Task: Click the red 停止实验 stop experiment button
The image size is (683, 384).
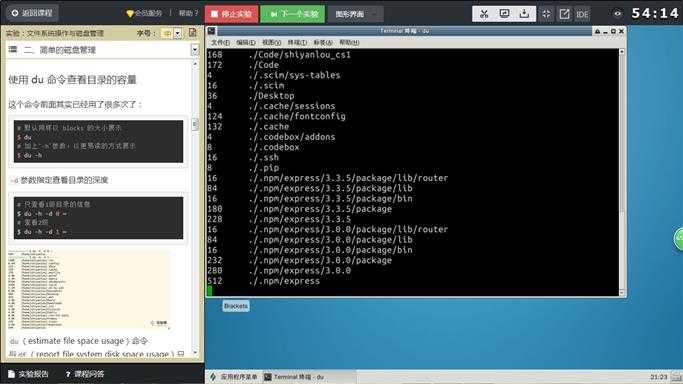Action: (x=231, y=14)
